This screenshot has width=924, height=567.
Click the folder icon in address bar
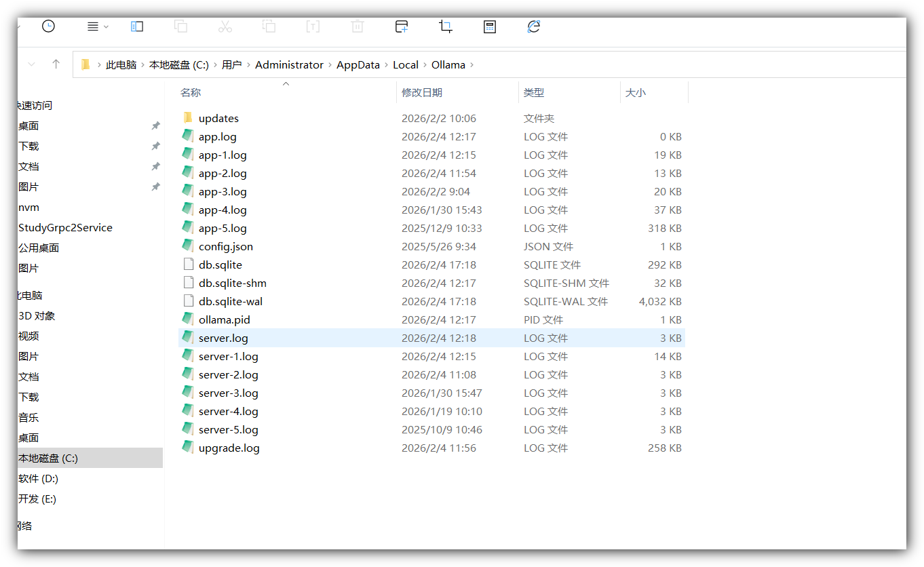tap(85, 64)
